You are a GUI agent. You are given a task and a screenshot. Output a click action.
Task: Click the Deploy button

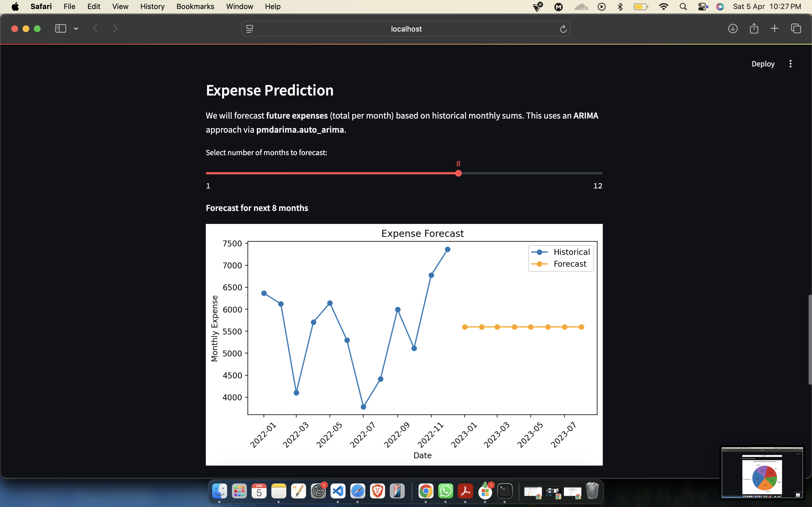point(763,64)
